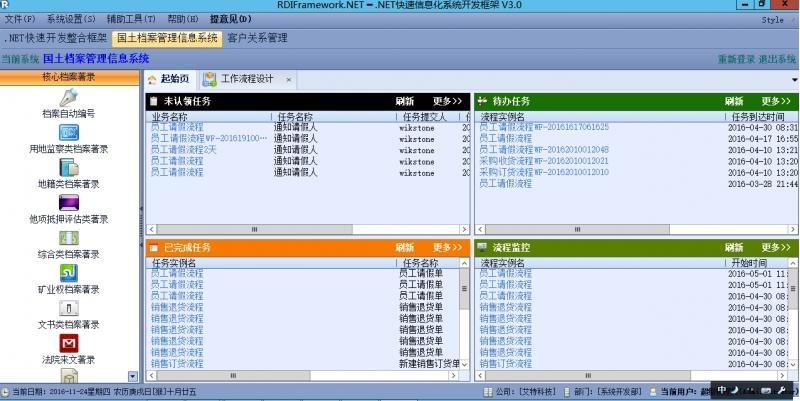Open the 提意见(D) menu

tap(231, 19)
